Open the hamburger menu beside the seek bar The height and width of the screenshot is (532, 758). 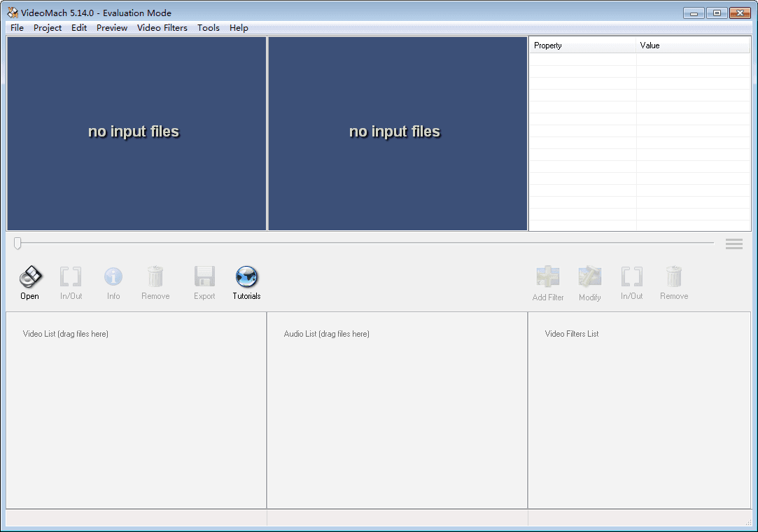tap(734, 244)
